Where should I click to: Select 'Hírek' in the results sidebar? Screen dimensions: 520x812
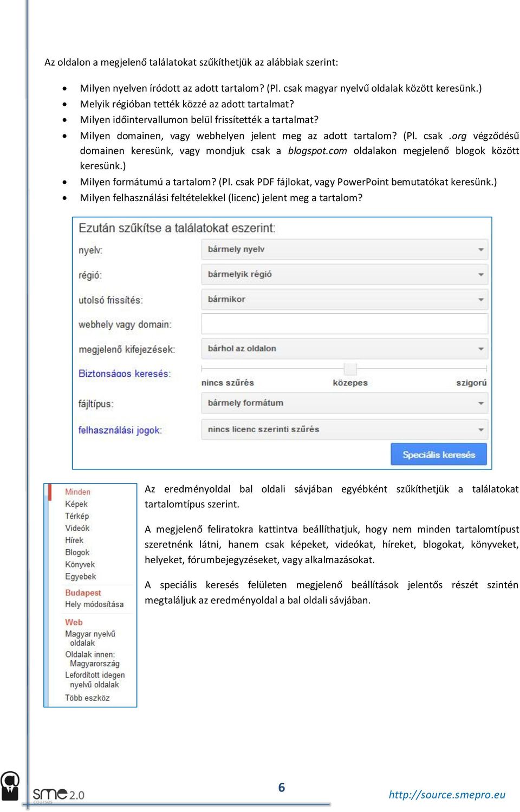coord(74,540)
